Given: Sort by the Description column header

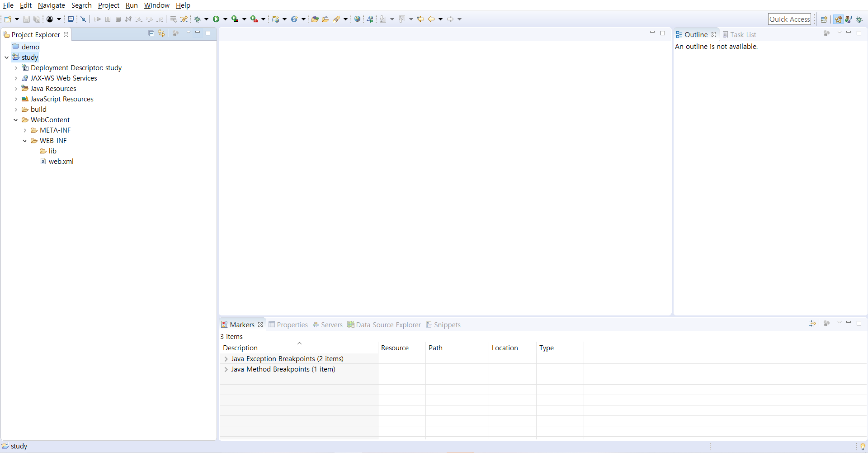Looking at the screenshot, I should point(299,348).
